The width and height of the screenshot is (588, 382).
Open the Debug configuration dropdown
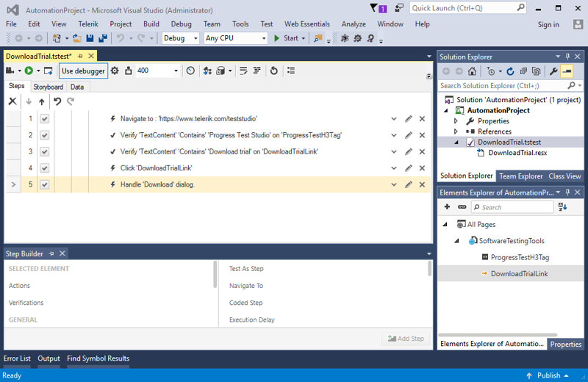(196, 38)
